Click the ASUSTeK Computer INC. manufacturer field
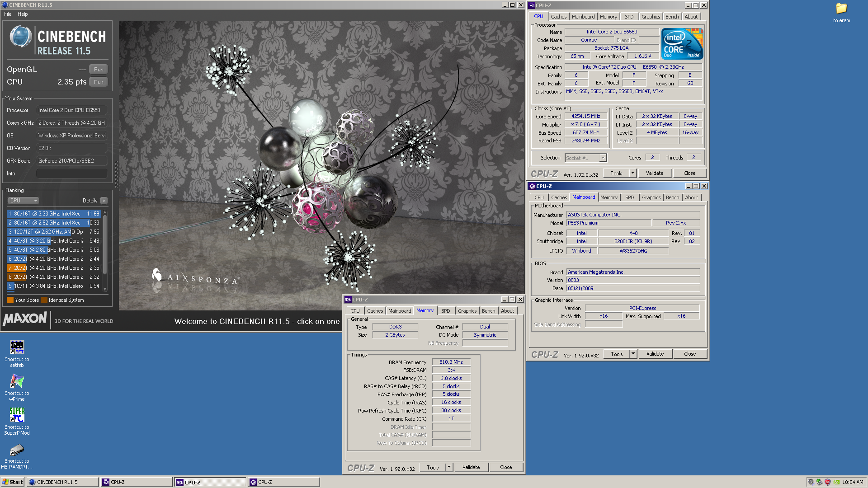The width and height of the screenshot is (868, 488). coord(633,215)
